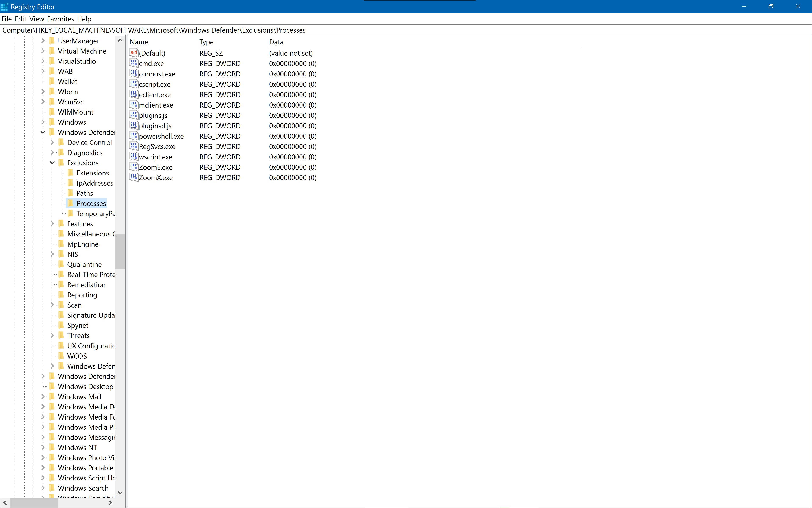The image size is (812, 508).
Task: Click the tree pane scroll-down arrow
Action: click(120, 493)
